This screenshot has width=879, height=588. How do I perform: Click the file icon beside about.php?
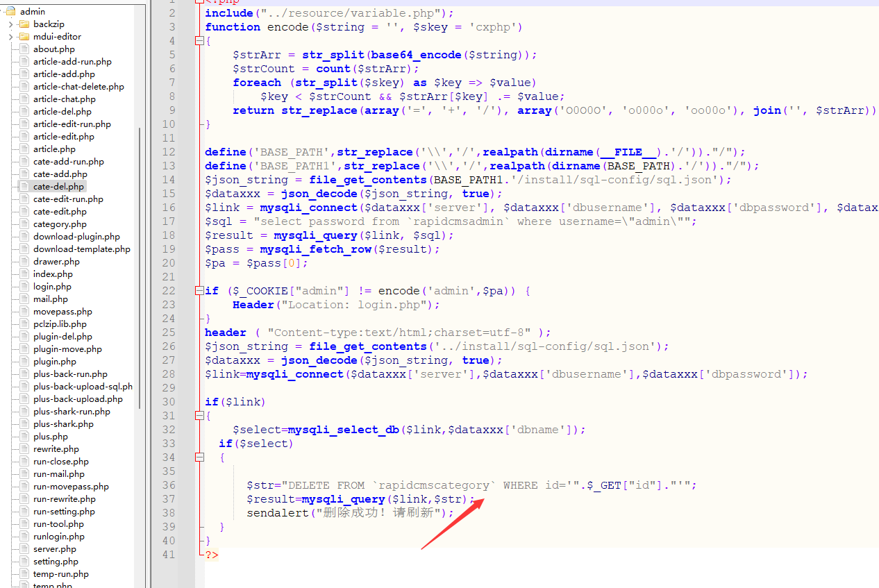[x=24, y=49]
